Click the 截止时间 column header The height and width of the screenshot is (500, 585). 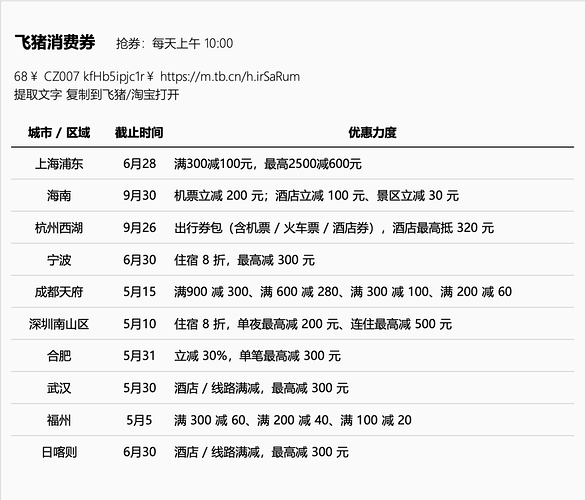click(x=139, y=132)
